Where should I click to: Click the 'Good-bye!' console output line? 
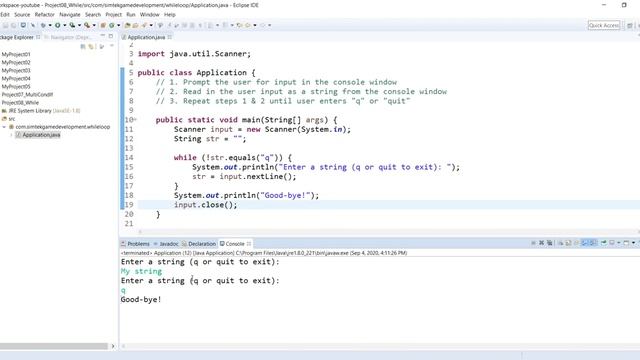tap(141, 300)
